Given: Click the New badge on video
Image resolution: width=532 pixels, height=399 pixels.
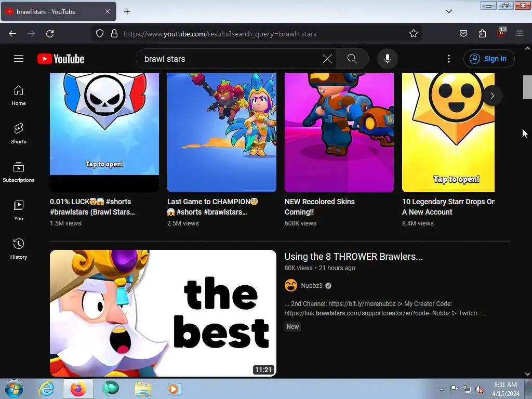Looking at the screenshot, I should 292,327.
